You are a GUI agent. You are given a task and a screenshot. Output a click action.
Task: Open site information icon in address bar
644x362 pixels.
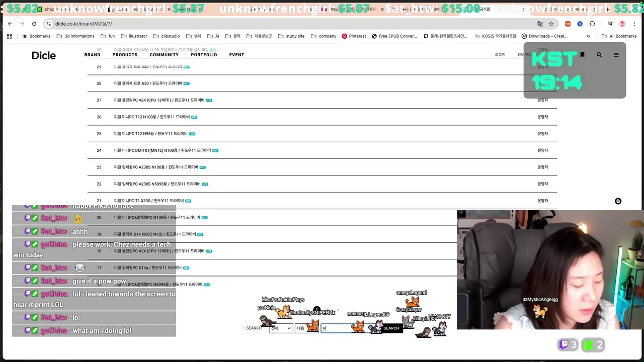[x=48, y=24]
